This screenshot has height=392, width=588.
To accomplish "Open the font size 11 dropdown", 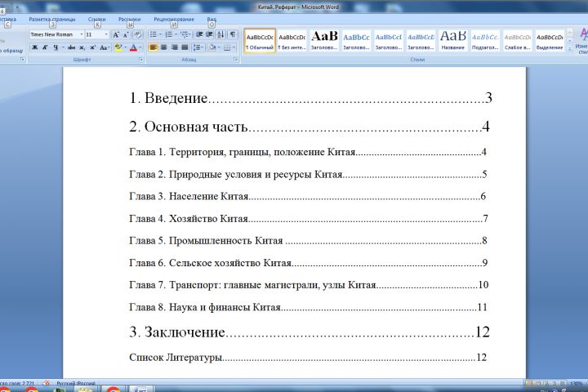I will coord(106,34).
